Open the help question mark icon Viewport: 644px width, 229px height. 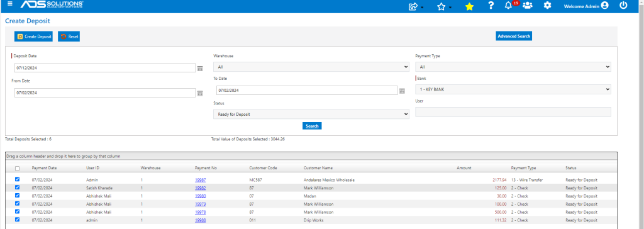coord(491,6)
